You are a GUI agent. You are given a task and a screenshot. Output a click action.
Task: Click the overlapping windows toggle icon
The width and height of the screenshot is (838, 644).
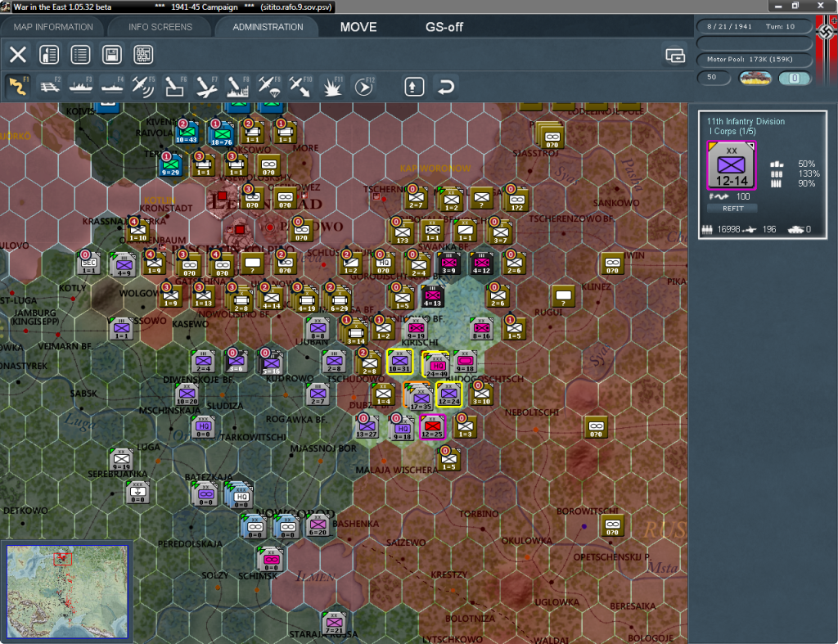[675, 55]
